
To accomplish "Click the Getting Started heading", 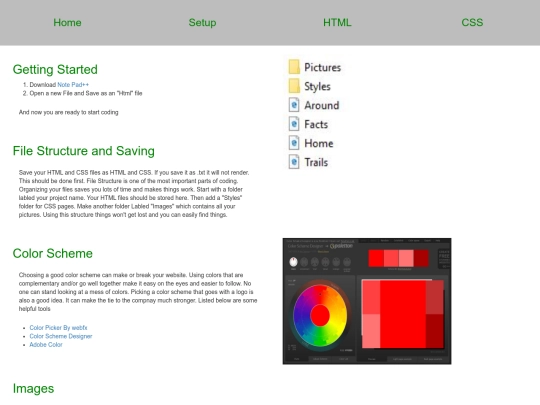I will click(55, 70).
